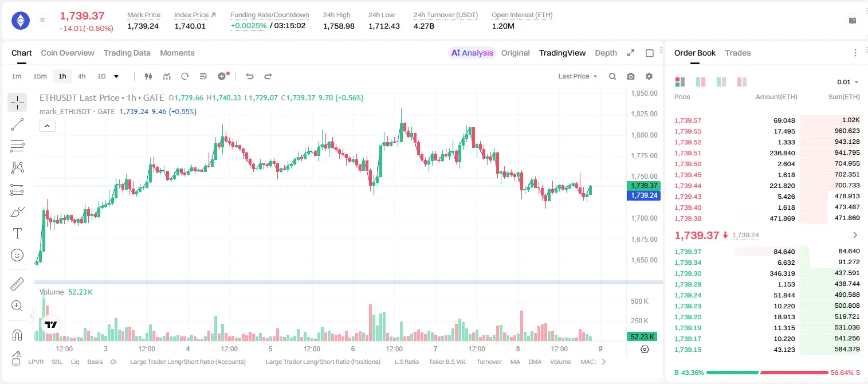Switch to the Trades tab

pyautogui.click(x=738, y=53)
